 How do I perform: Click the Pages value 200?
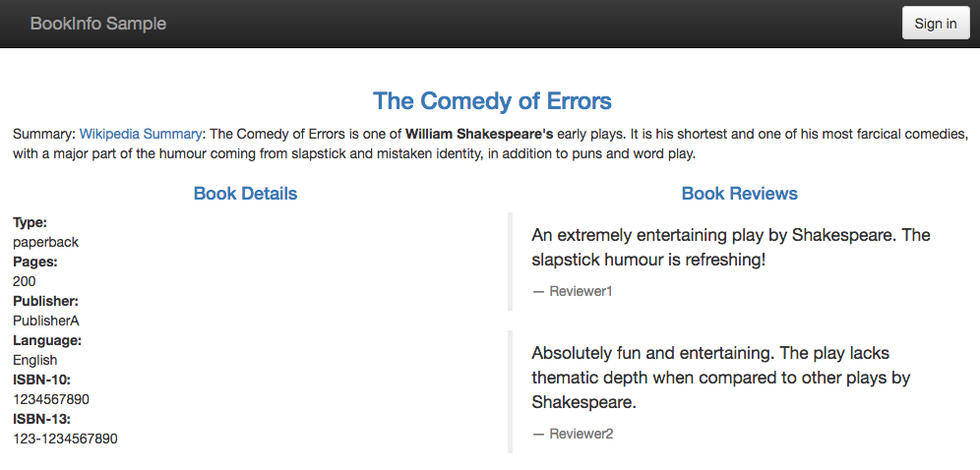pos(24,281)
